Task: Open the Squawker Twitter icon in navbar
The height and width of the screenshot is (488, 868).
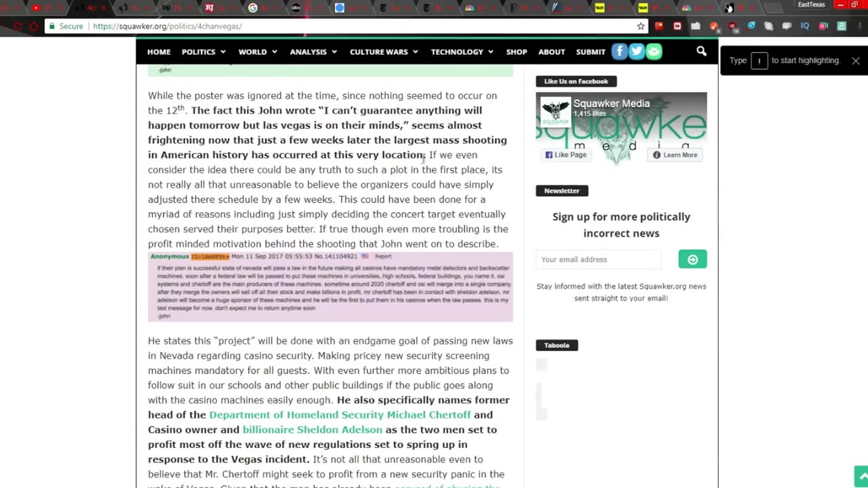Action: (x=636, y=52)
